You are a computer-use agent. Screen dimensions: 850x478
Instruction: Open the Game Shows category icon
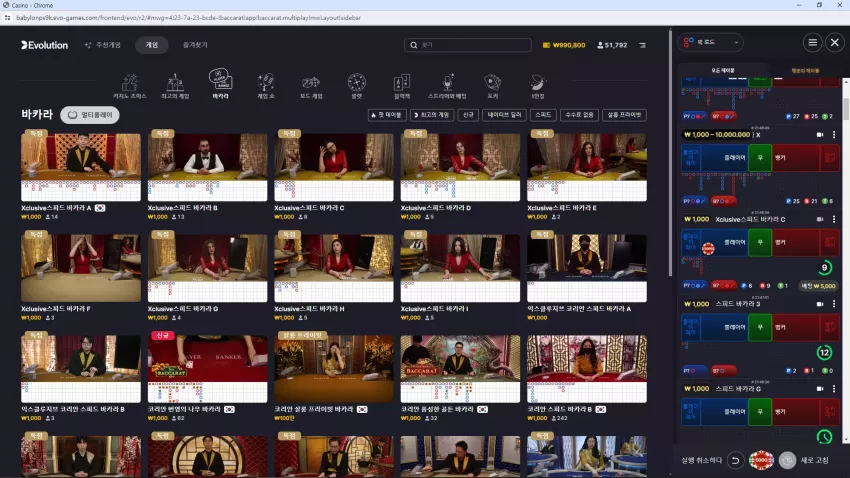(266, 86)
